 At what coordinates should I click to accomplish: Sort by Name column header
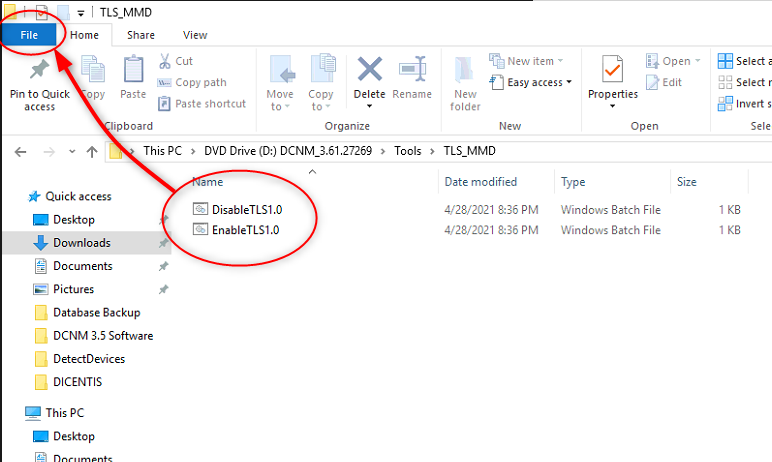208,182
